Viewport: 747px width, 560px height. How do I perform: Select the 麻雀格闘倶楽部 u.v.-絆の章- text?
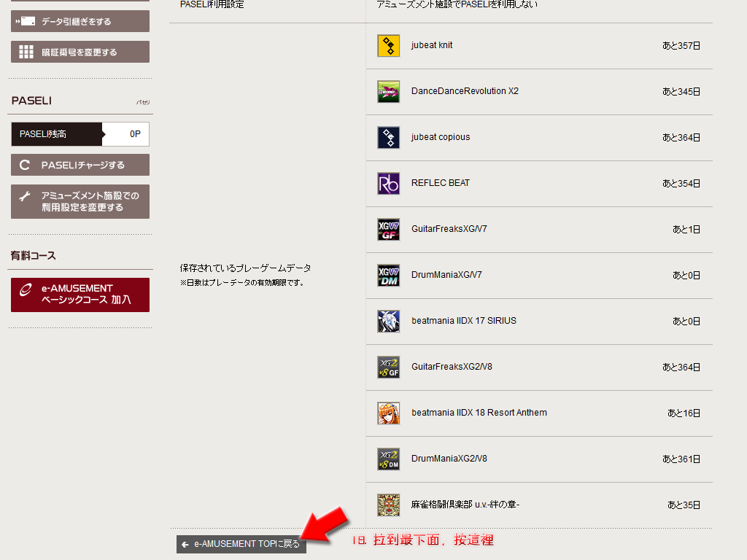point(465,505)
